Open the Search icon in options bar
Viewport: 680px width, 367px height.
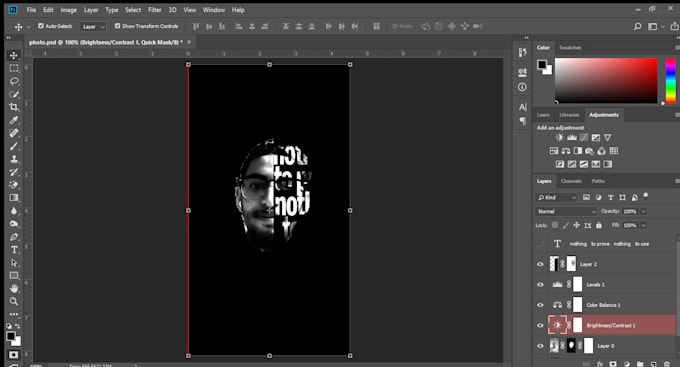point(638,26)
